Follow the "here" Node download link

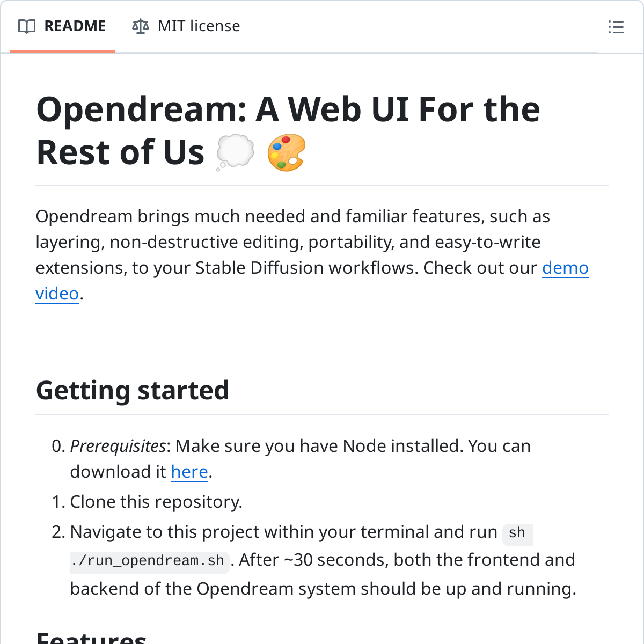(x=189, y=472)
